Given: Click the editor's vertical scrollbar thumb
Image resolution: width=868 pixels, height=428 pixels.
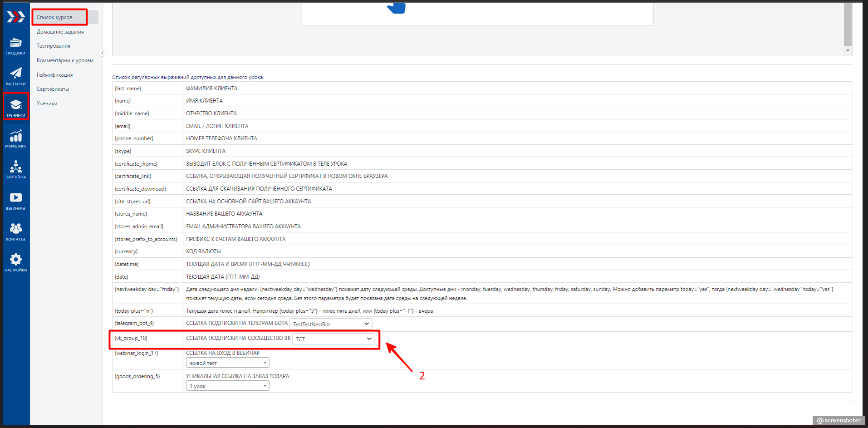Looking at the screenshot, I should coord(848,24).
